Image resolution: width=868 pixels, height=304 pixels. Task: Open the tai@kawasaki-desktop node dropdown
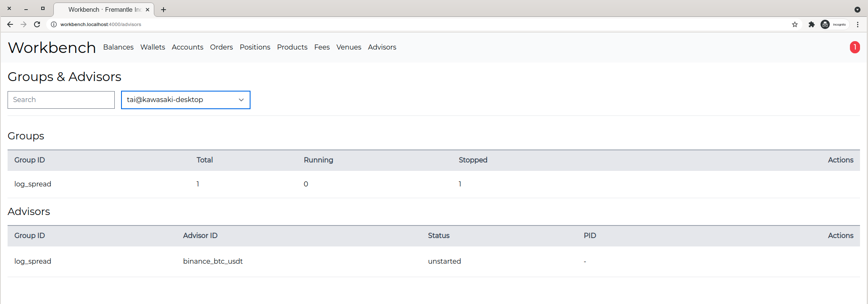click(186, 100)
